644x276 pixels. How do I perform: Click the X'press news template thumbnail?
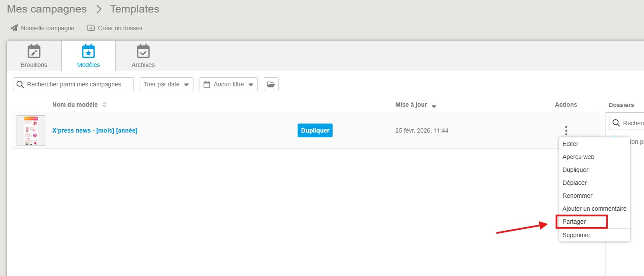click(x=31, y=130)
